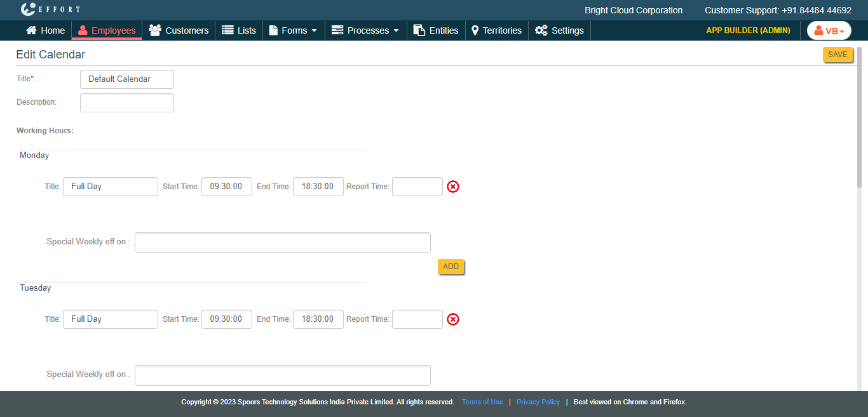Select the Employees tab
The width and height of the screenshot is (868, 417).
pos(107,30)
